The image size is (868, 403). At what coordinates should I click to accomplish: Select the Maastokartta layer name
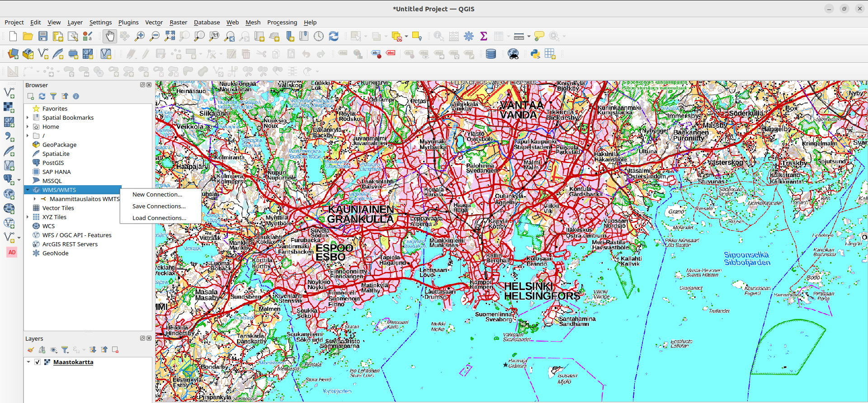pos(73,362)
